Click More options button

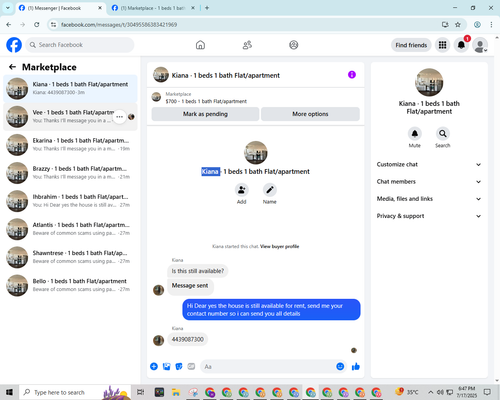click(x=310, y=114)
